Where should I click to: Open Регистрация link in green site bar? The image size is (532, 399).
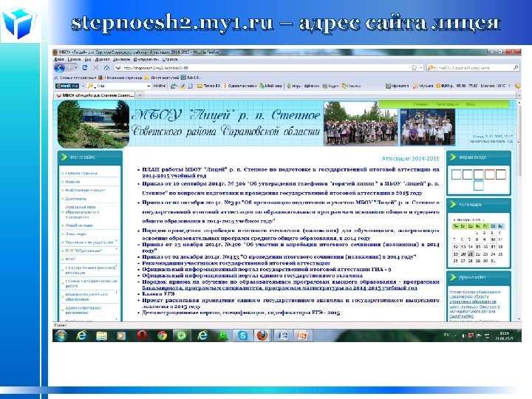point(447,104)
